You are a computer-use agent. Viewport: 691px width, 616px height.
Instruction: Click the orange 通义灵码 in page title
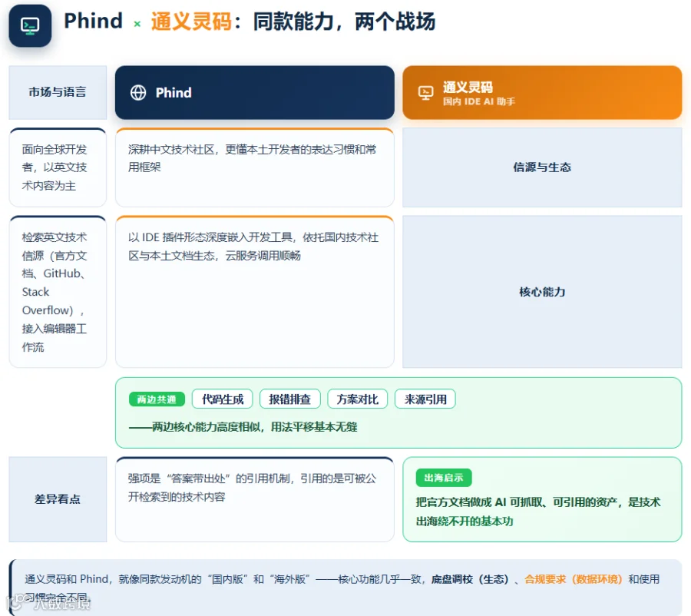point(191,22)
